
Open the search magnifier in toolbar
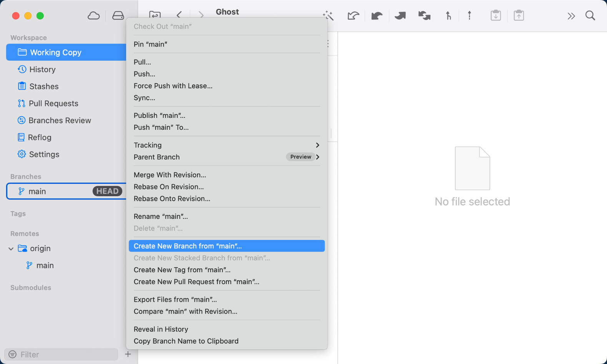click(x=590, y=16)
